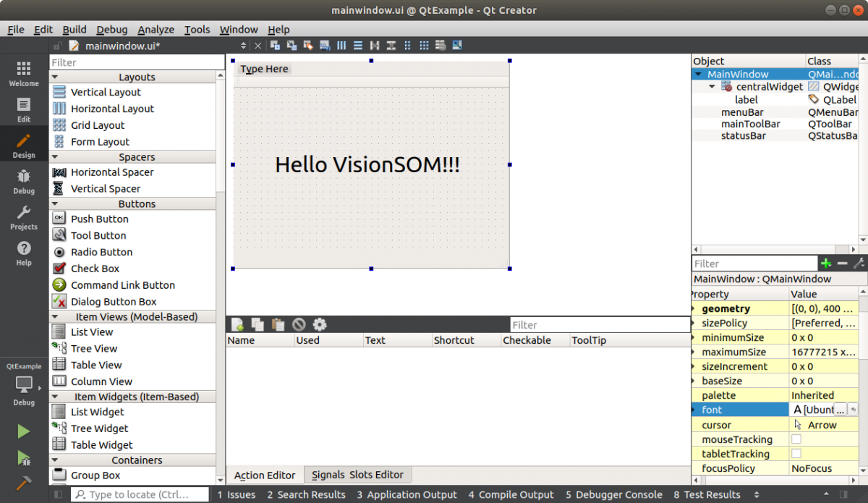This screenshot has height=503, width=868.
Task: Open Debug mode from left sidebar
Action: (24, 181)
